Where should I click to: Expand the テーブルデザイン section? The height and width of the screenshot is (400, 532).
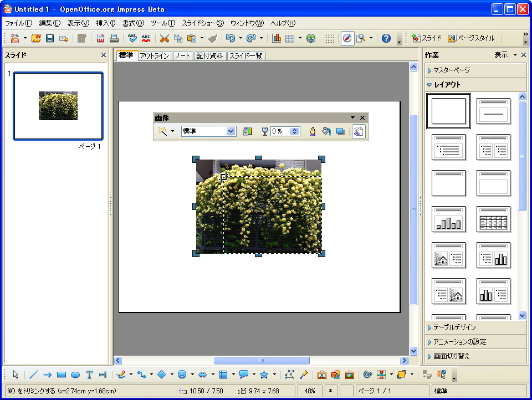point(475,327)
